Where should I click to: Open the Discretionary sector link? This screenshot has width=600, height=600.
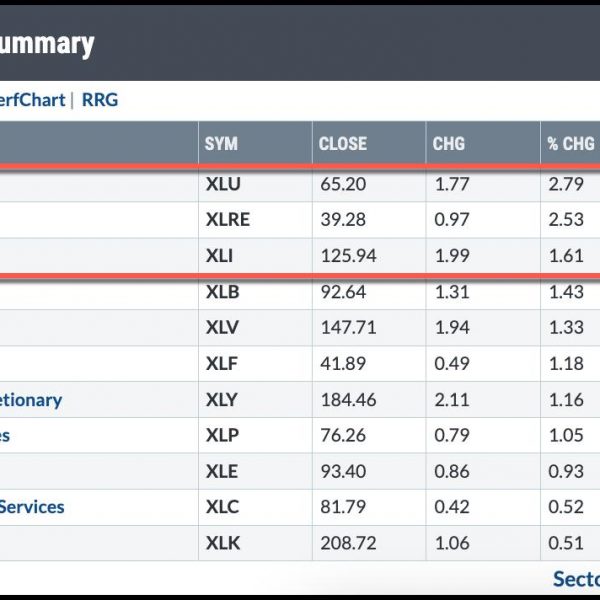click(x=31, y=400)
